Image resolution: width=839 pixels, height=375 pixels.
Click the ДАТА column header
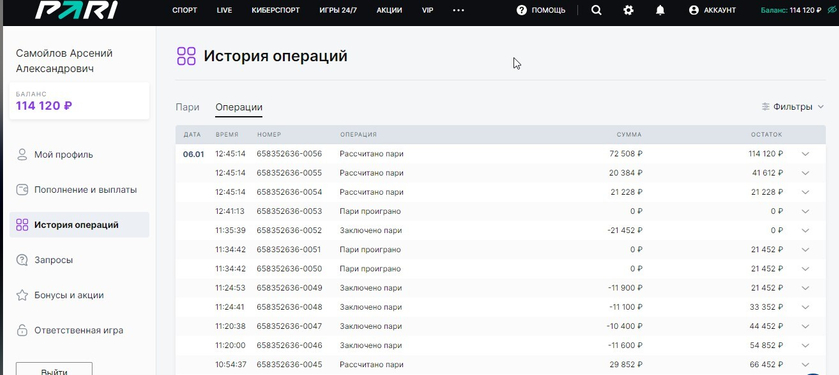pyautogui.click(x=192, y=135)
